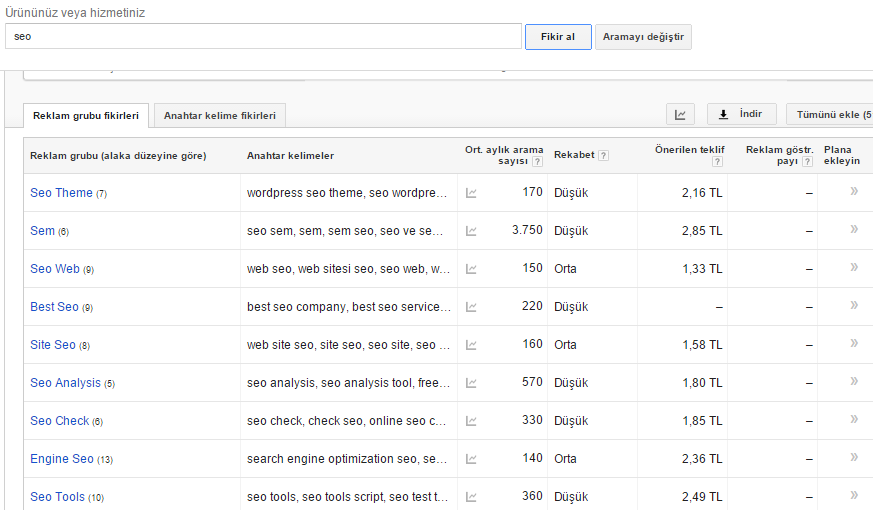Screen dimensions: 873x510
Task: Switch to the Anahtar kelime fikirleri tab
Action: coord(220,115)
